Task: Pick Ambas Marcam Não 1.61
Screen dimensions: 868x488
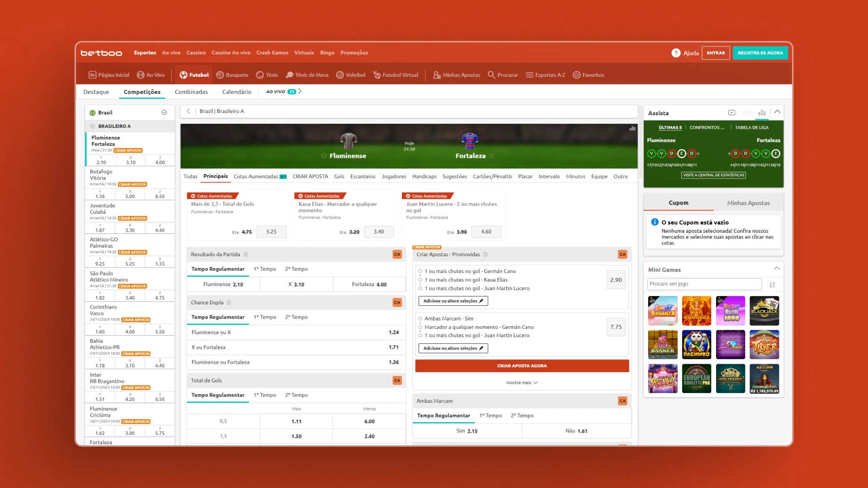Action: 576,431
